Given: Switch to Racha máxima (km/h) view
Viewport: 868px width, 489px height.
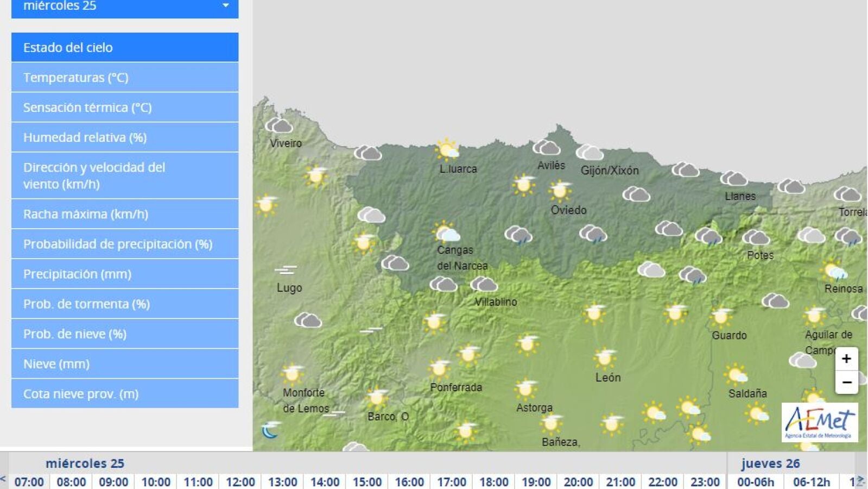Looking at the screenshot, I should coord(125,214).
